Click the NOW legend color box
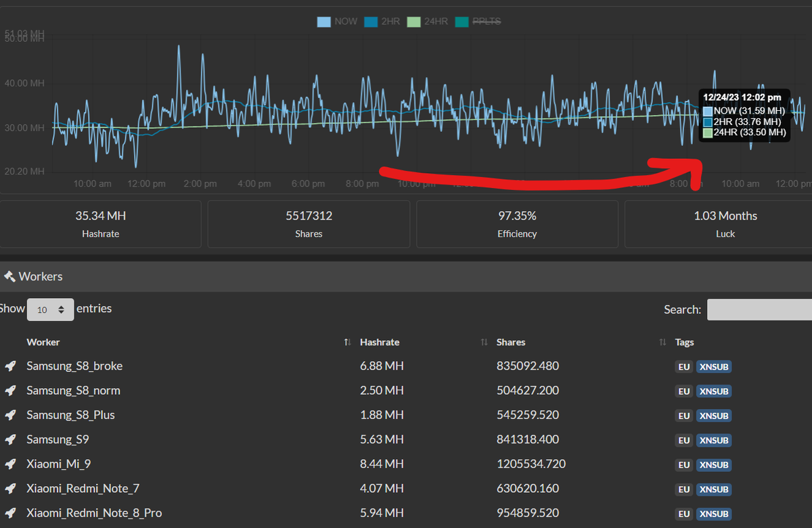This screenshot has width=812, height=528. click(324, 22)
